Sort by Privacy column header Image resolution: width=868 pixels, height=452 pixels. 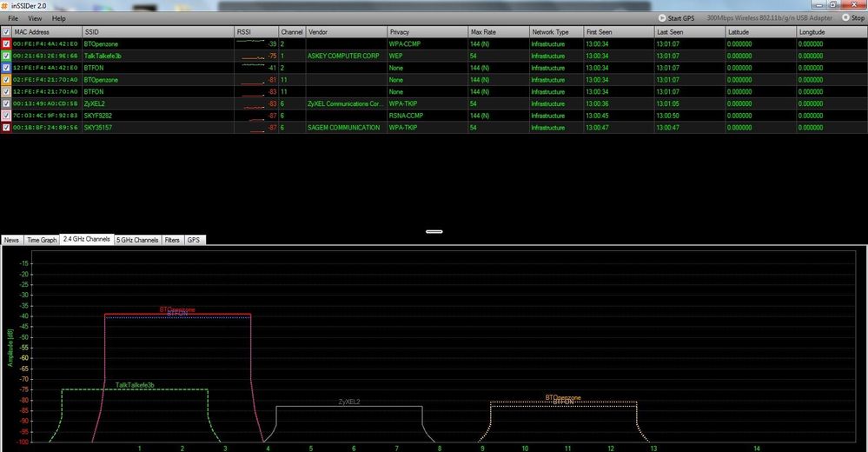pos(427,32)
